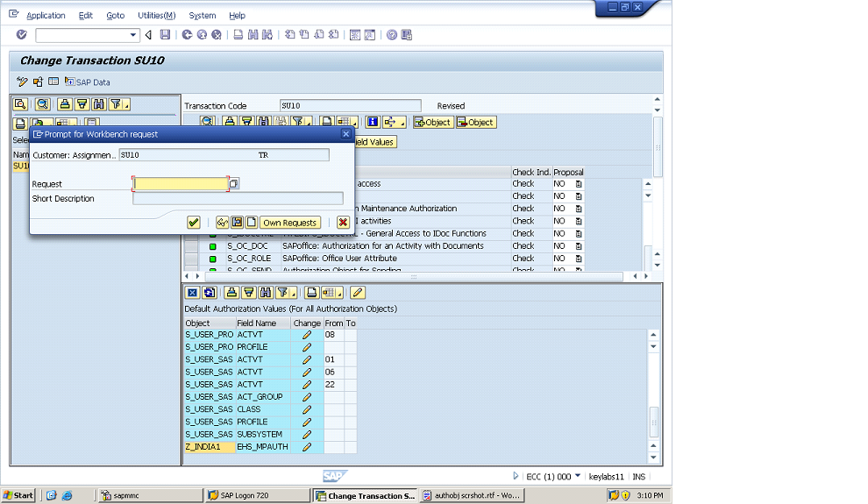Click Find binoculars icon in lower toolbar

266,293
